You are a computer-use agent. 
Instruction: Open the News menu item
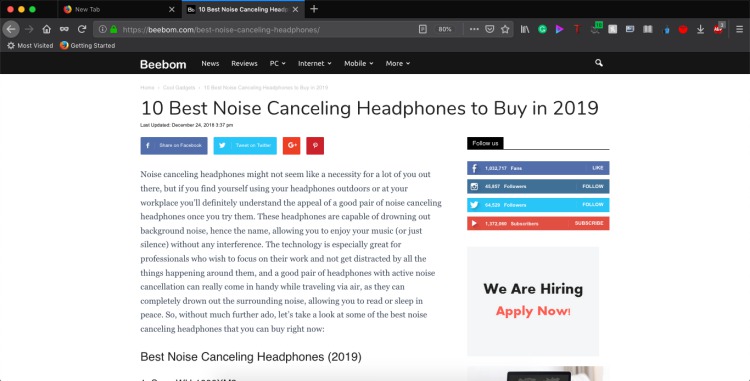point(210,63)
